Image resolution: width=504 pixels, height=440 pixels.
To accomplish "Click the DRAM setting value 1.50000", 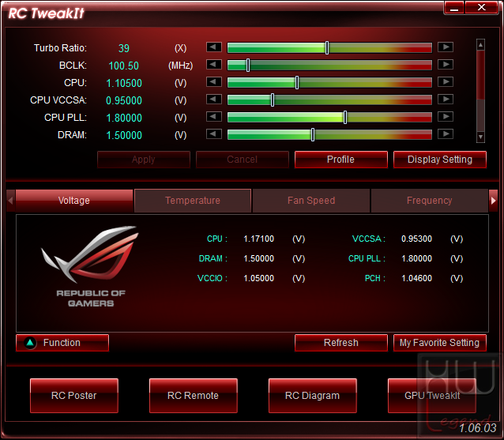I will pos(124,135).
